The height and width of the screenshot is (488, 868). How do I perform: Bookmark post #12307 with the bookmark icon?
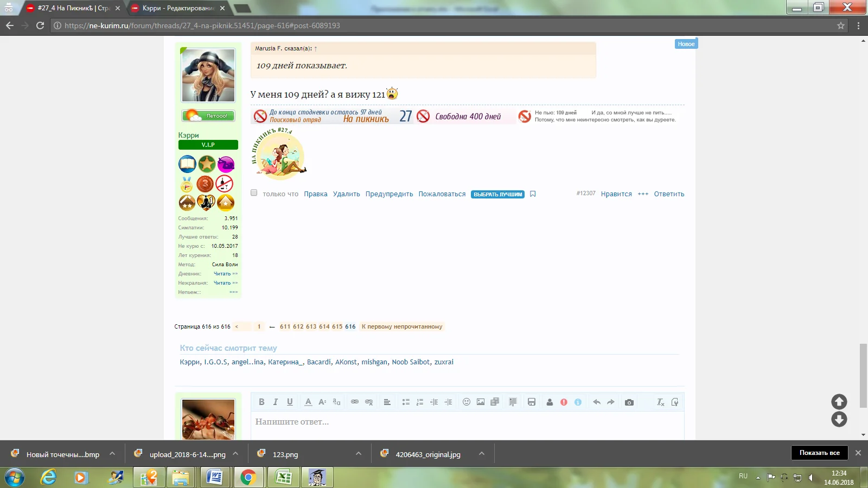point(533,194)
